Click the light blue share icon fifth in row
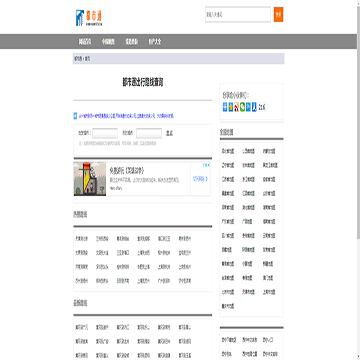Screen dimensions: 360x360 point(248,107)
